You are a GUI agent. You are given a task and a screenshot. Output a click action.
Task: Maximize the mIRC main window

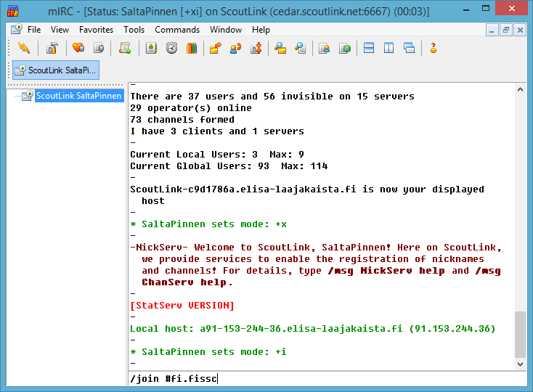(486, 9)
